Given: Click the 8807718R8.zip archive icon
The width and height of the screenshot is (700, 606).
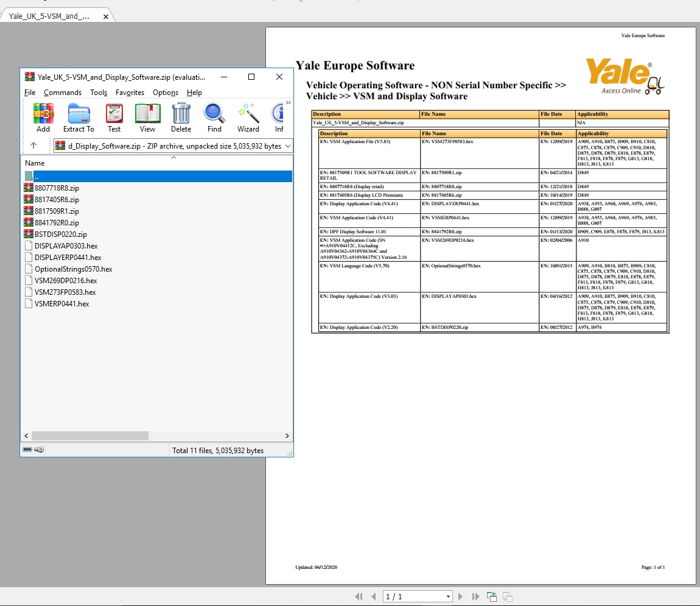Looking at the screenshot, I should tap(29, 188).
